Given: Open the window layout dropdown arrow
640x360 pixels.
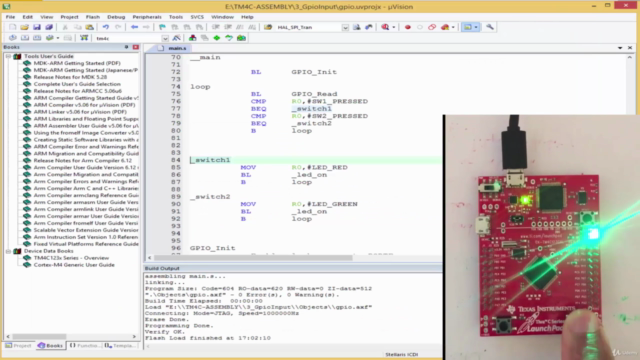Looking at the screenshot, I should click(x=476, y=27).
